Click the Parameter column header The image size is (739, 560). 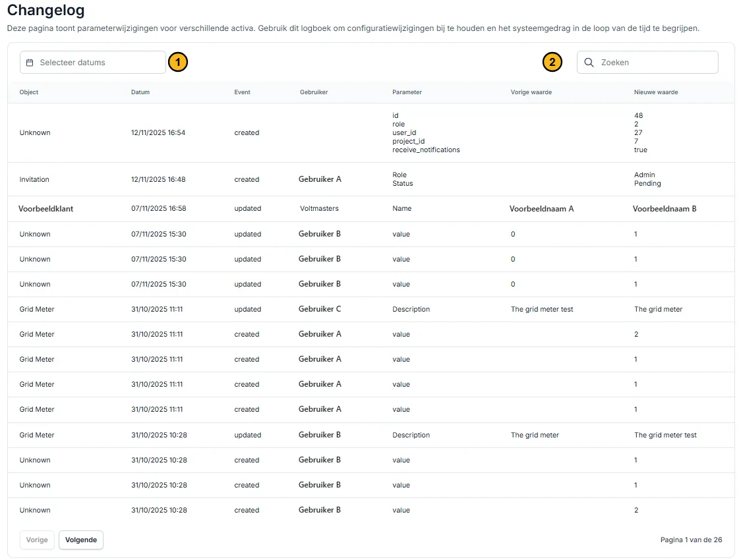click(407, 92)
